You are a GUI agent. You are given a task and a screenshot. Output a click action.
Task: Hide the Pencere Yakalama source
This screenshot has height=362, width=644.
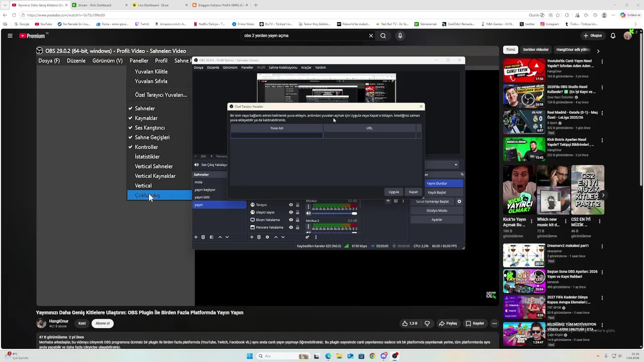tap(291, 227)
